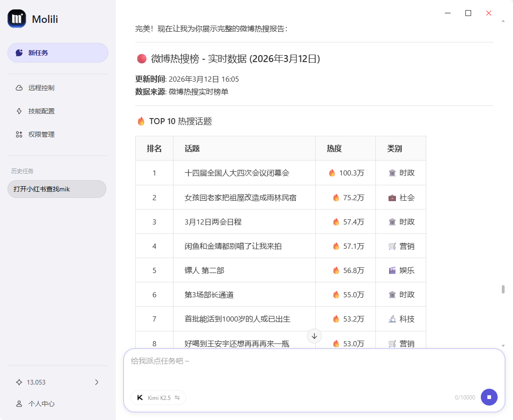Expand the 13,053 credits chevron
The width and height of the screenshot is (513, 420).
97,382
